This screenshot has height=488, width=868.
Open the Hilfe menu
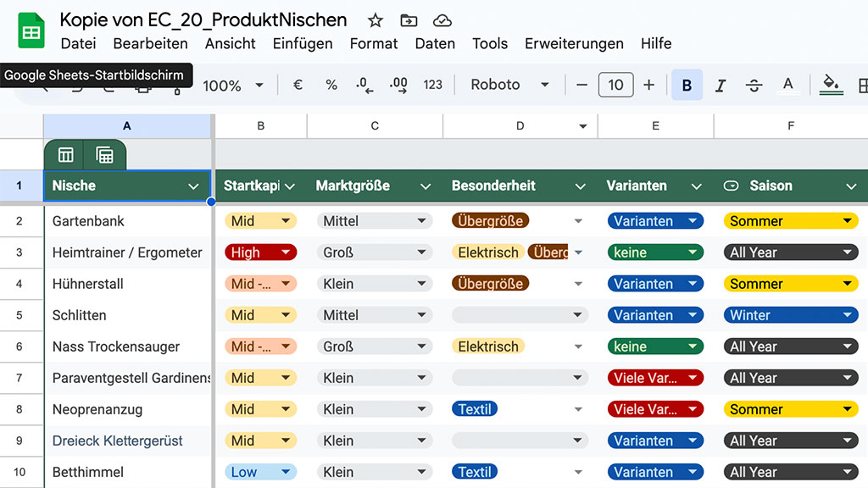[x=656, y=44]
